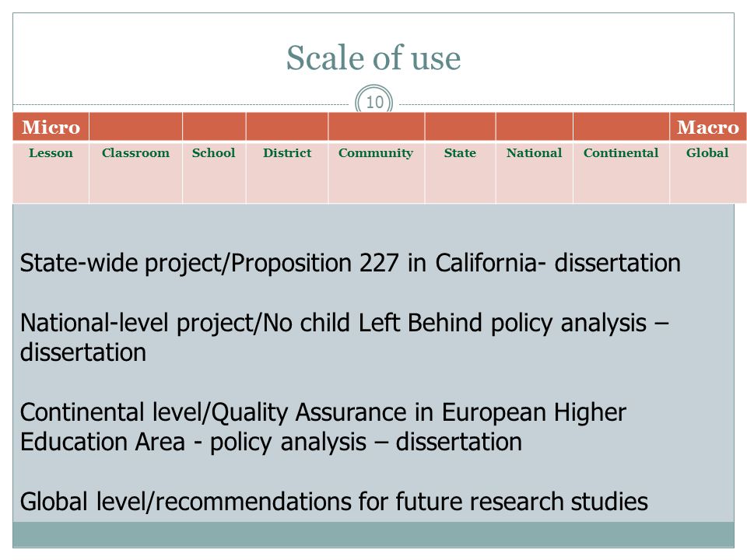Click the Continental scale cell
The width and height of the screenshot is (747, 560).
click(x=621, y=173)
